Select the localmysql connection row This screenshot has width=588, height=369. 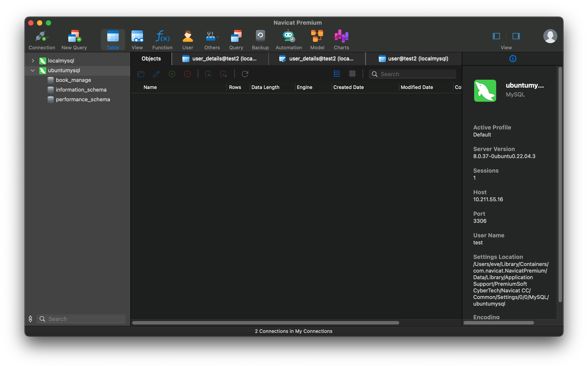pyautogui.click(x=78, y=61)
